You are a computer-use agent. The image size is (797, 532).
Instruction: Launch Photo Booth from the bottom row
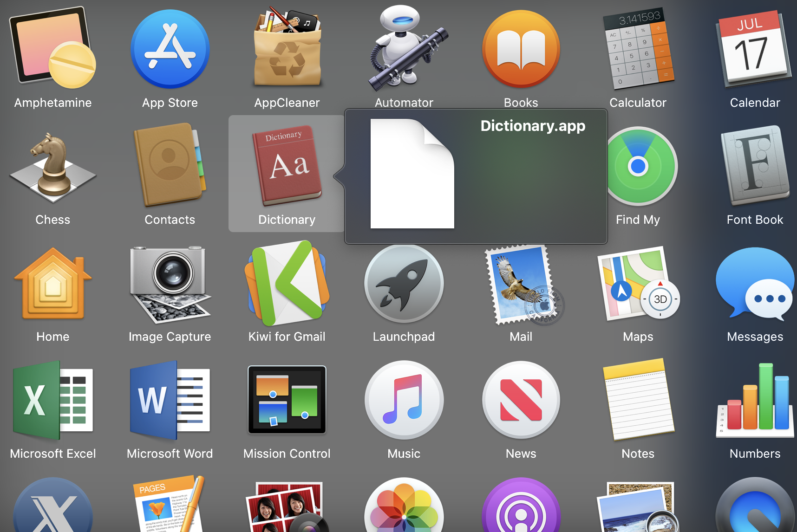tap(287, 507)
